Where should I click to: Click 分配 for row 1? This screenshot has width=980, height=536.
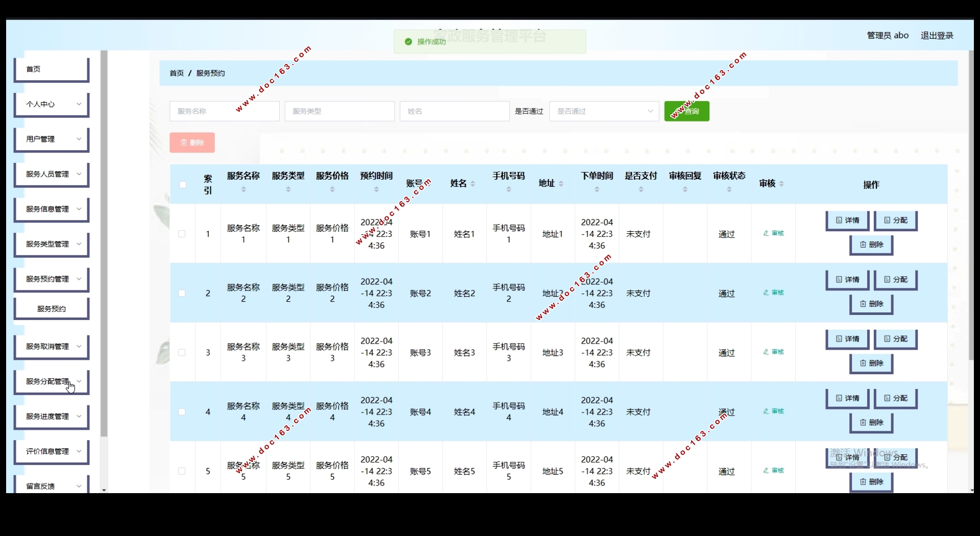(x=895, y=221)
